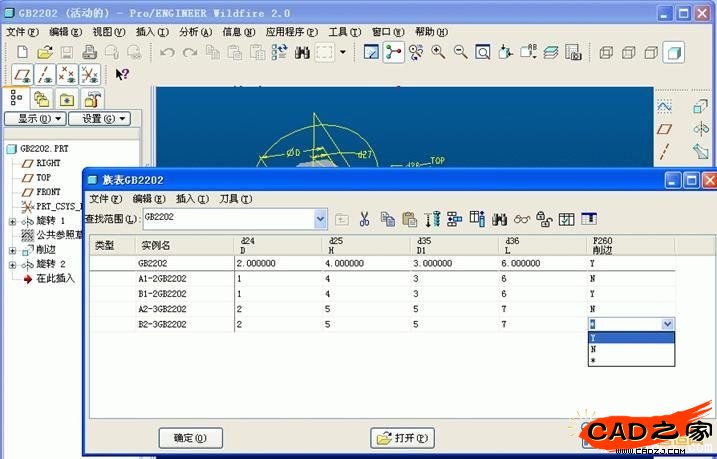
Task: Click the zoom in magnifier icon
Action: click(438, 52)
